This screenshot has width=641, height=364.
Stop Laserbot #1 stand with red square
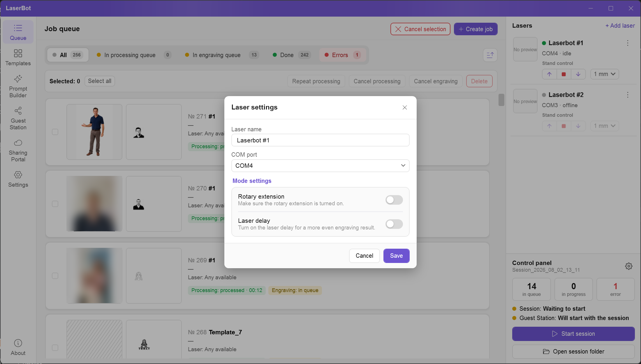(x=563, y=74)
